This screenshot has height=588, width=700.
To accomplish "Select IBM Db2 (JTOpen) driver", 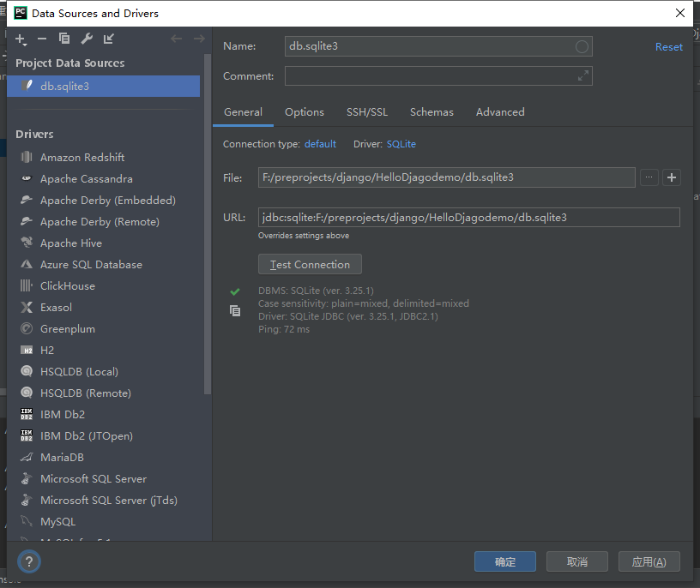I will coord(103,436).
